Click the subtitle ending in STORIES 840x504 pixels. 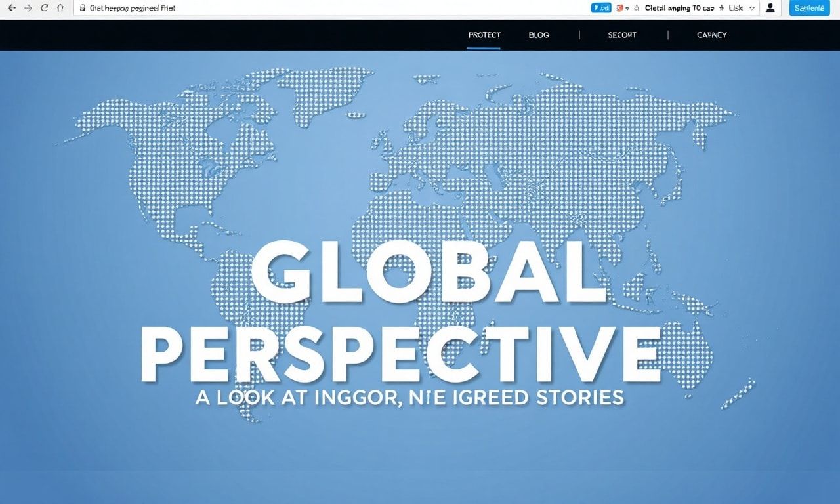409,398
